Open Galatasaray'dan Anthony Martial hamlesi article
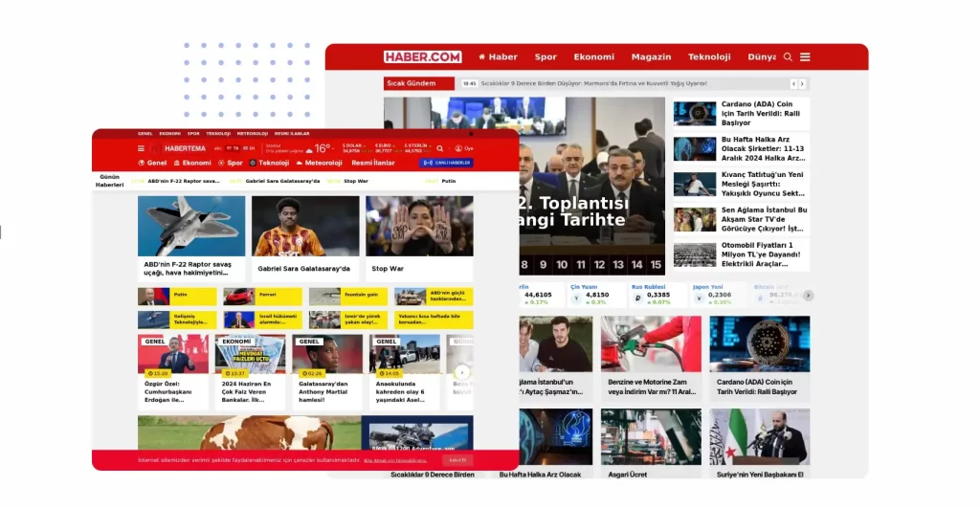The height and width of the screenshot is (508, 980). coord(327,372)
